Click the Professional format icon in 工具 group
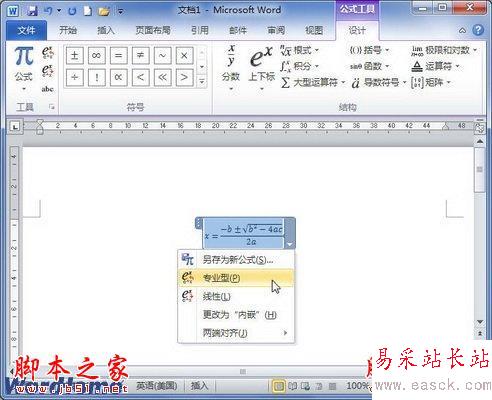 [x=48, y=52]
